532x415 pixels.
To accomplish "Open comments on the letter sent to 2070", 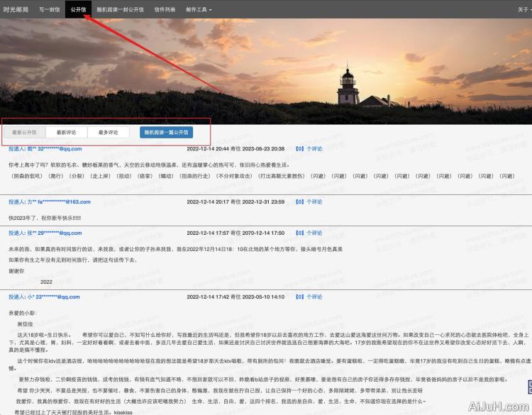I will tap(309, 233).
